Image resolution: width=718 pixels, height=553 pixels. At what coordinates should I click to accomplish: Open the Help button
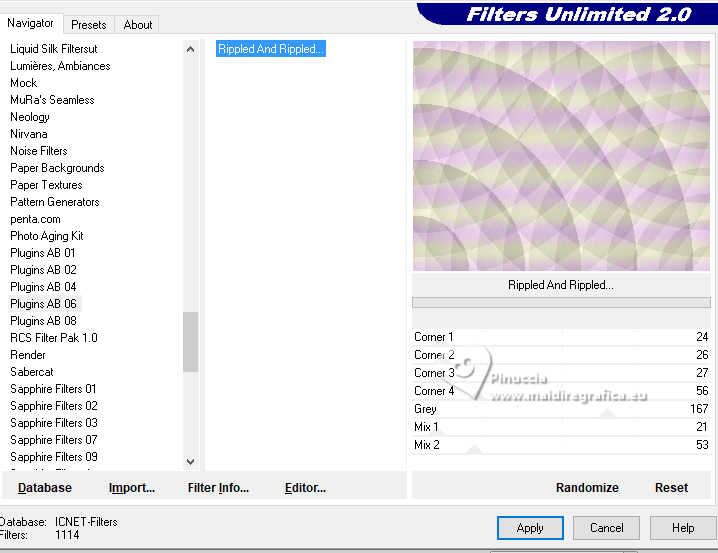[683, 528]
